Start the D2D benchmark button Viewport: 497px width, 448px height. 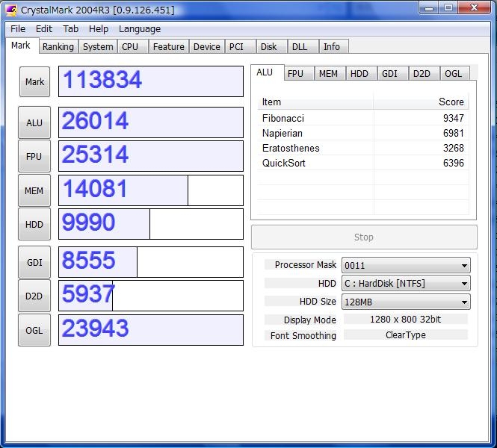click(x=34, y=296)
